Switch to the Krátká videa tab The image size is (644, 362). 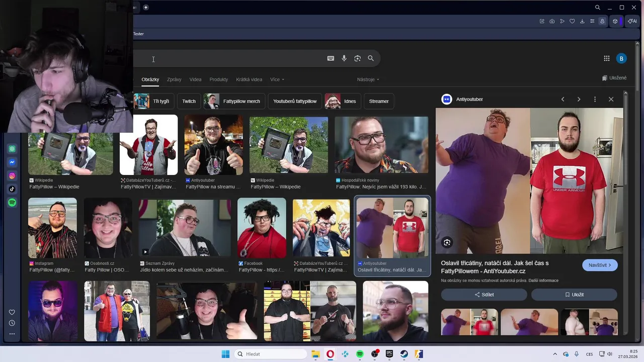(x=249, y=79)
